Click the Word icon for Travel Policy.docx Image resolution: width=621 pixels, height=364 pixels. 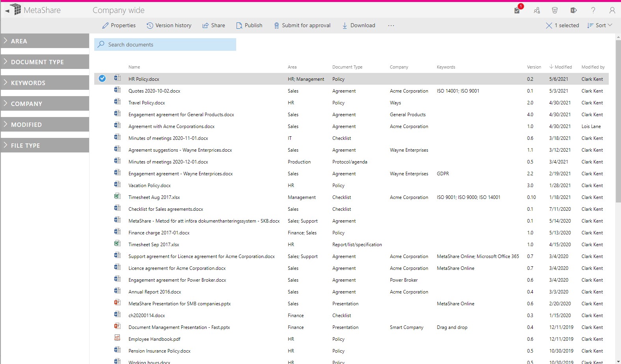[x=117, y=101]
